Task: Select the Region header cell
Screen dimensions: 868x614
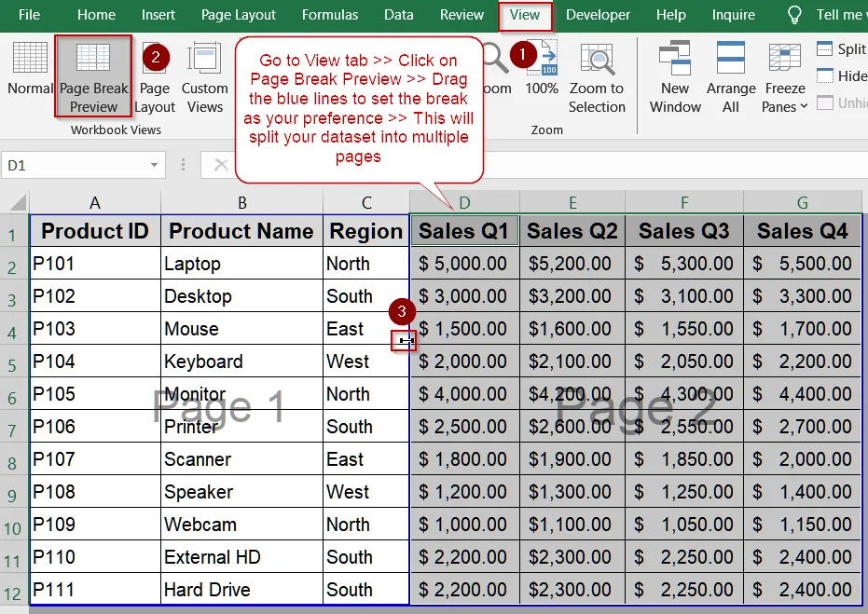Action: (365, 231)
